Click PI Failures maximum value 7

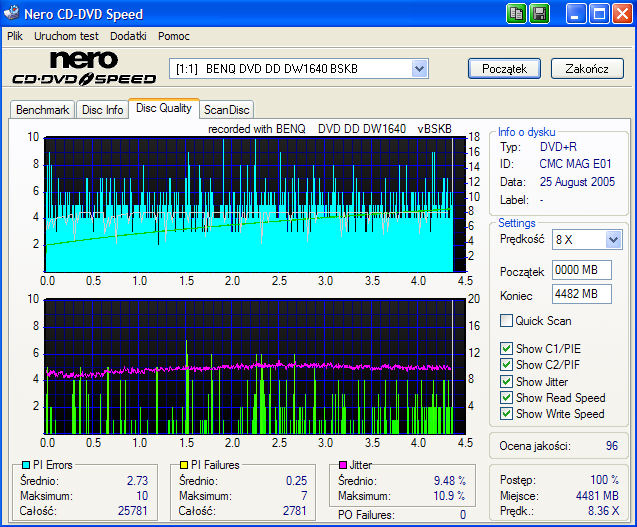pyautogui.click(x=304, y=496)
